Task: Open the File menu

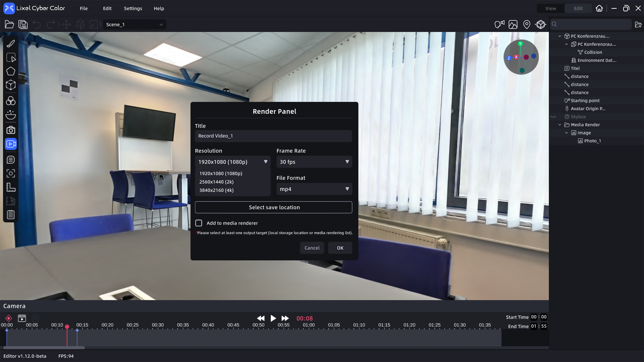Action: coord(84,8)
